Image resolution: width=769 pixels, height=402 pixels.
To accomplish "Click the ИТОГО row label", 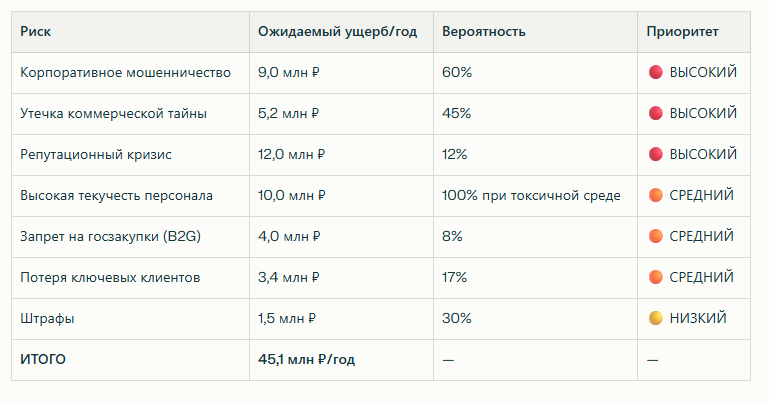I will coord(43,360).
